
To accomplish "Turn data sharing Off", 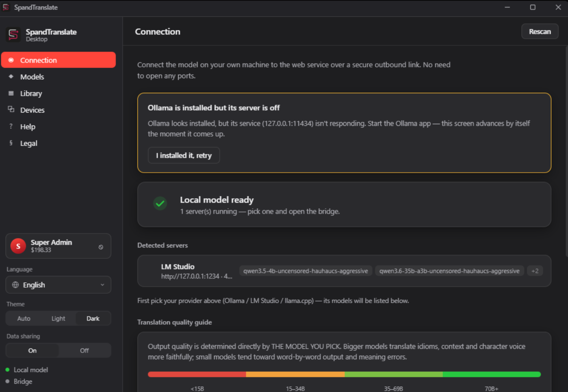I will pyautogui.click(x=84, y=350).
